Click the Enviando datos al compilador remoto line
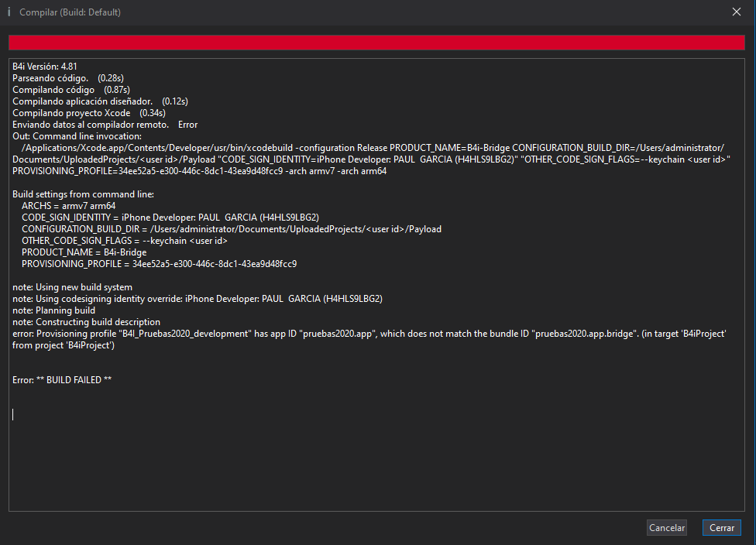 [x=105, y=125]
